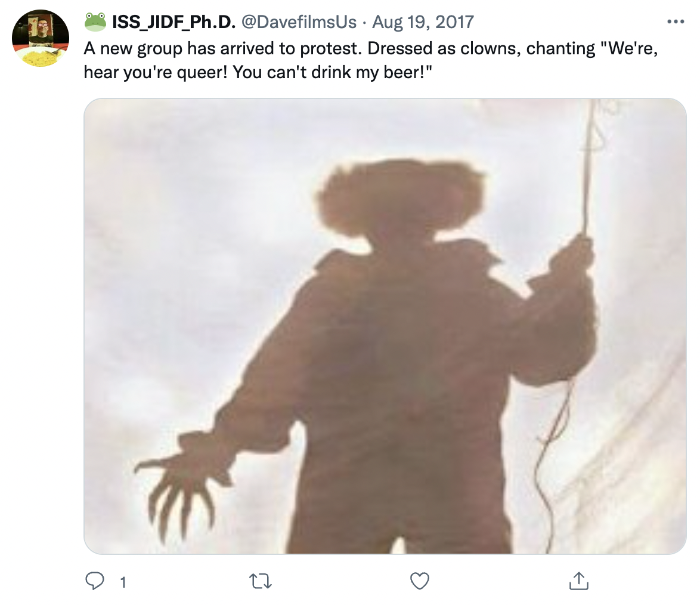Open the share upload icon

click(x=579, y=581)
